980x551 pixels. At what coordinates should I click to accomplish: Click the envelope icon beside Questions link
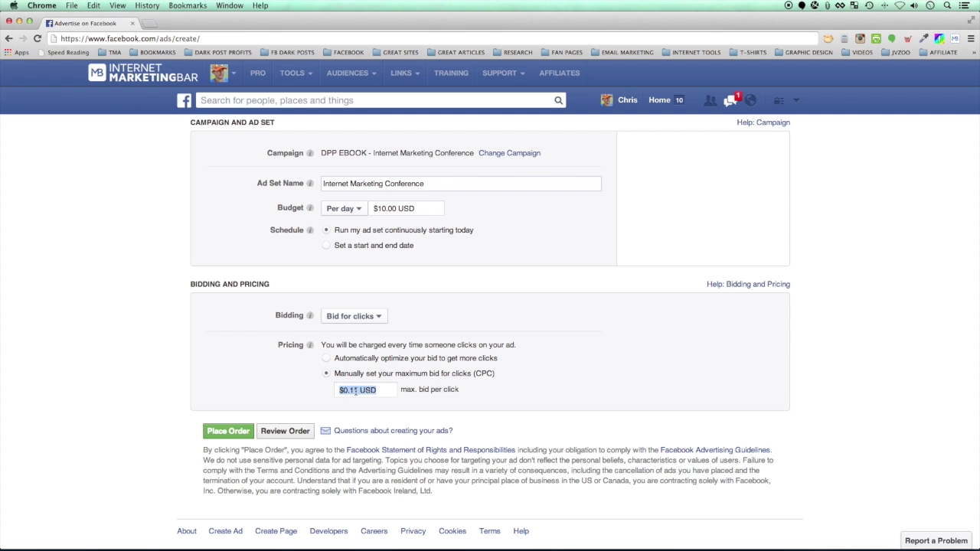[325, 431]
